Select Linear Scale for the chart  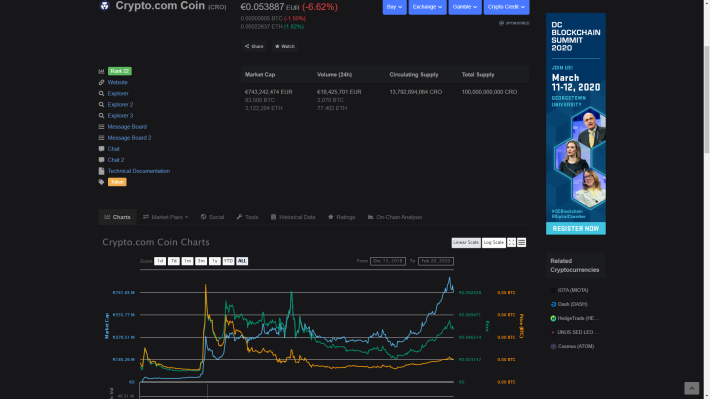(466, 243)
